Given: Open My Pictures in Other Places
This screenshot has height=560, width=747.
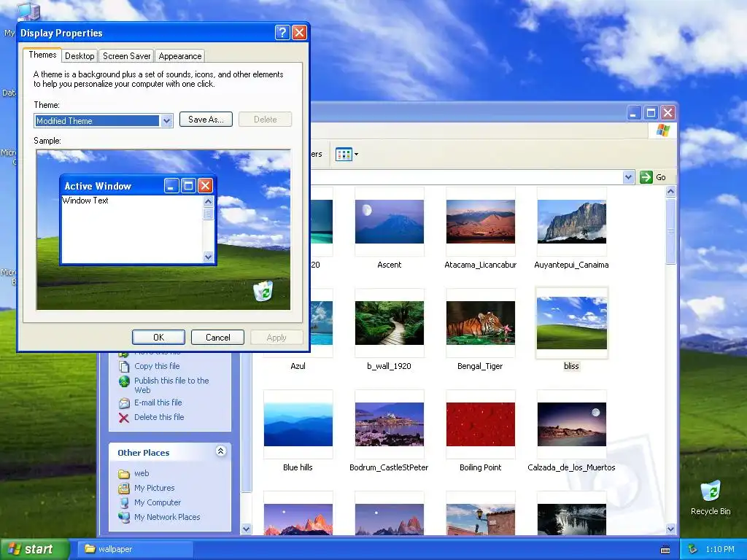Looking at the screenshot, I should pyautogui.click(x=154, y=488).
